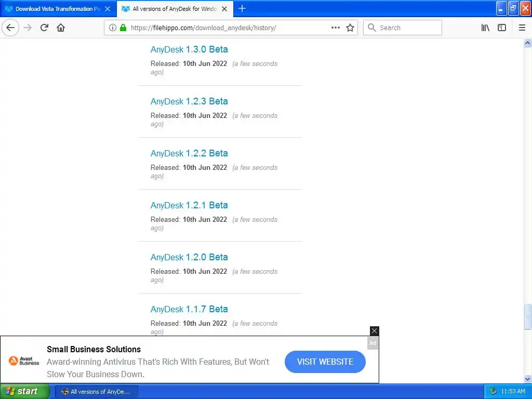Viewport: 532px width, 399px height.
Task: Minimize the Firefox window
Action: click(x=501, y=8)
